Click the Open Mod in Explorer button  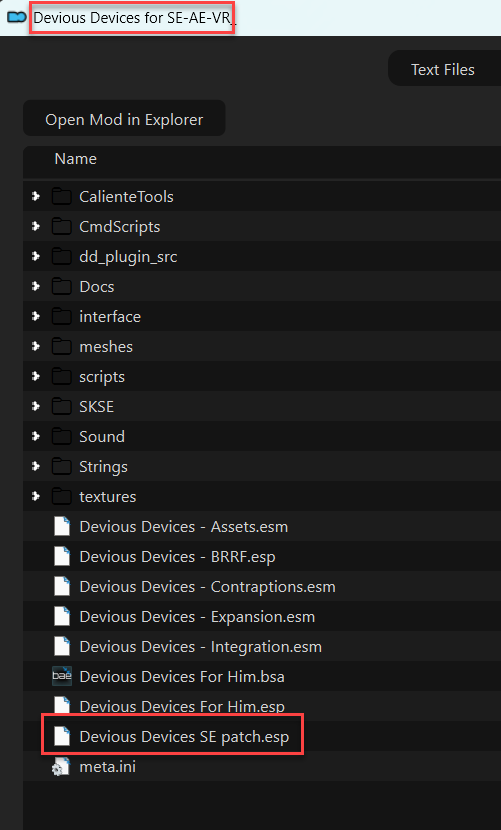tap(124, 119)
